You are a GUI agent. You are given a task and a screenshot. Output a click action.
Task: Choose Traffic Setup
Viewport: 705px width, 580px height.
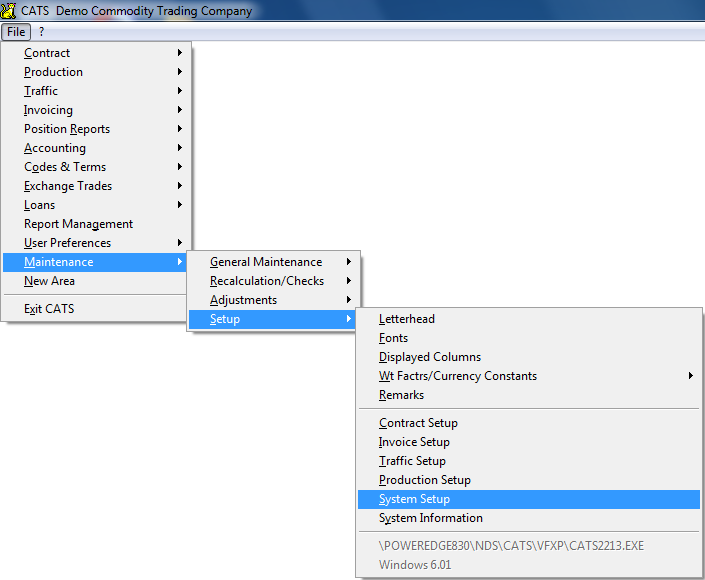coord(529,461)
